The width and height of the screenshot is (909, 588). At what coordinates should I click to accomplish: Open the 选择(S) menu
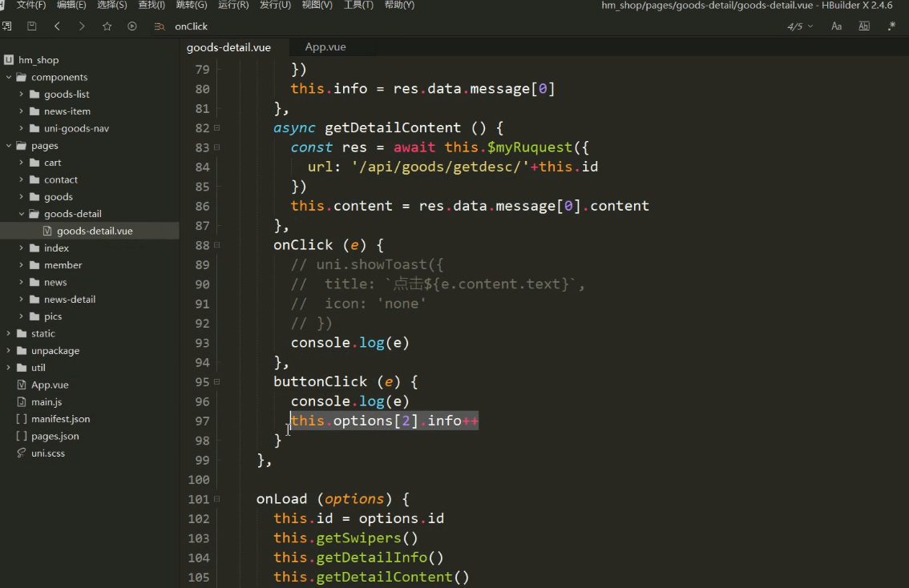click(x=112, y=6)
